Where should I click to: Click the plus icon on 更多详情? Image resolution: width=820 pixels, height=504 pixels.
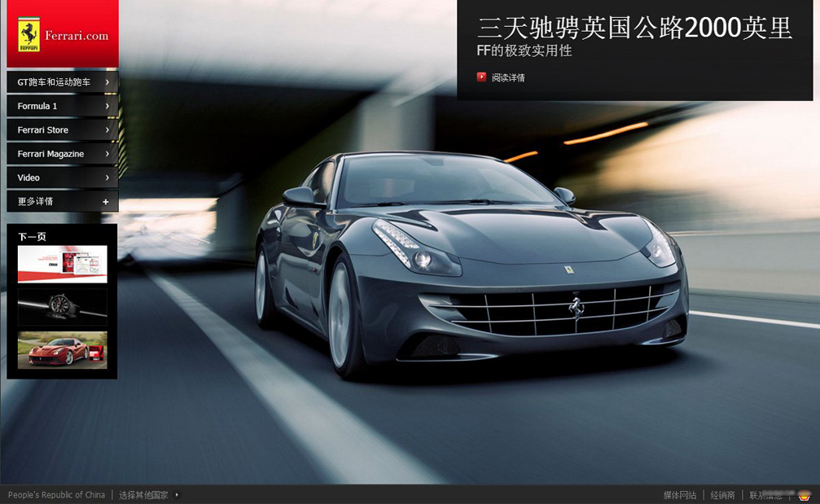[106, 202]
